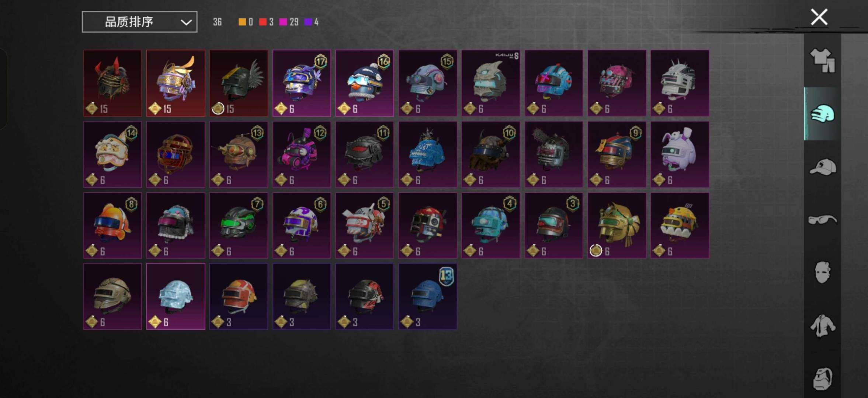Select the face mask category icon
This screenshot has height=398, width=868.
click(x=822, y=273)
